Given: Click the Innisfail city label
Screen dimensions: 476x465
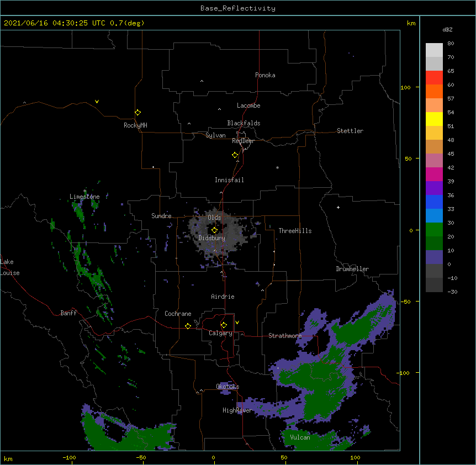Looking at the screenshot, I should [x=229, y=180].
